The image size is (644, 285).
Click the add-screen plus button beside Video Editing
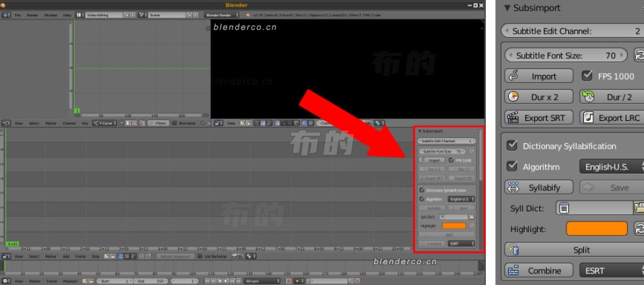coord(126,15)
